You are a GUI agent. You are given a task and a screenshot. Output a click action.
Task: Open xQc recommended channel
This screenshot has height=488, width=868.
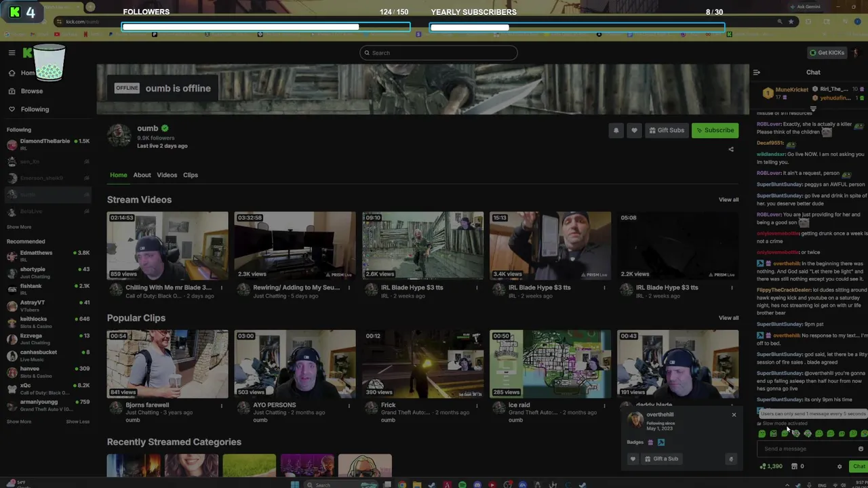[x=47, y=389]
